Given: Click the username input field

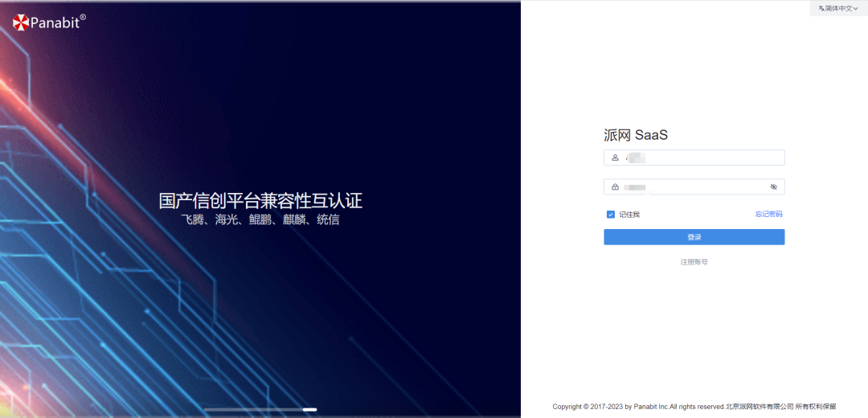Looking at the screenshot, I should coord(694,158).
